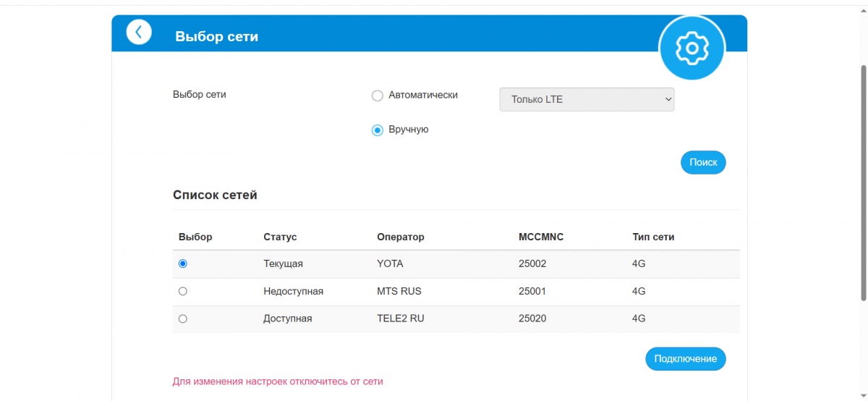The height and width of the screenshot is (401, 868).
Task: Click the TELE2 RU operator cell
Action: coord(401,318)
